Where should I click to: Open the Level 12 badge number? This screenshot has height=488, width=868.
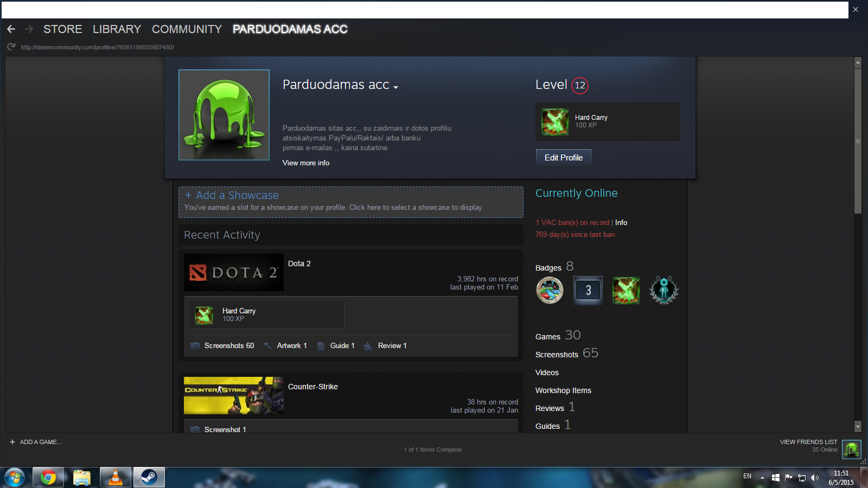580,85
